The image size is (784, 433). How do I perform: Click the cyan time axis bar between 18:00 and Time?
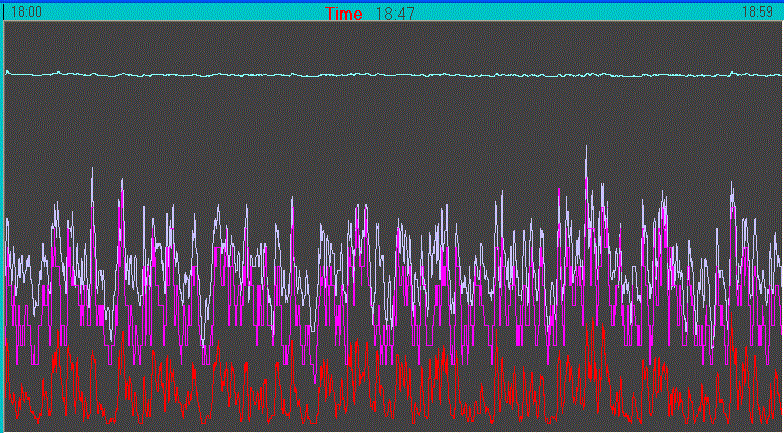[180, 12]
